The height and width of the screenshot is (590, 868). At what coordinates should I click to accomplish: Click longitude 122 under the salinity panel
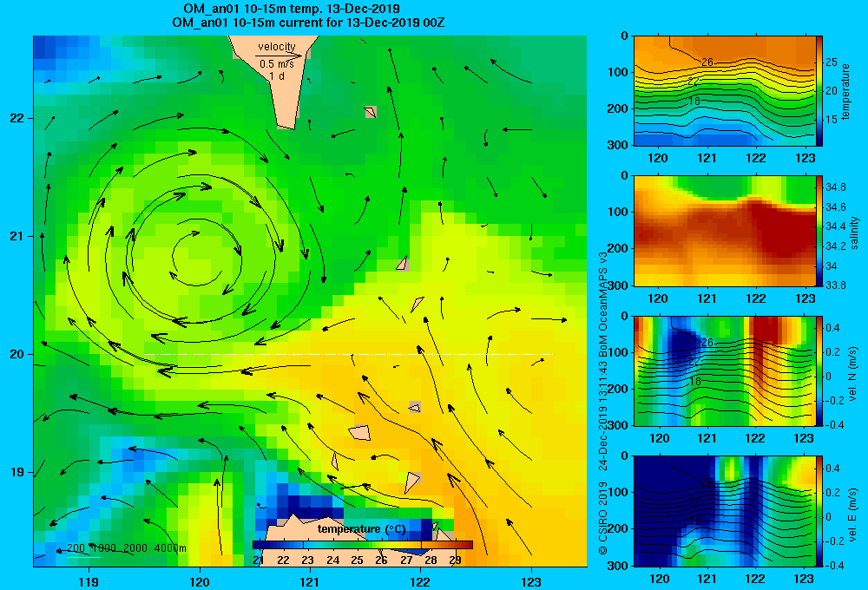[756, 298]
